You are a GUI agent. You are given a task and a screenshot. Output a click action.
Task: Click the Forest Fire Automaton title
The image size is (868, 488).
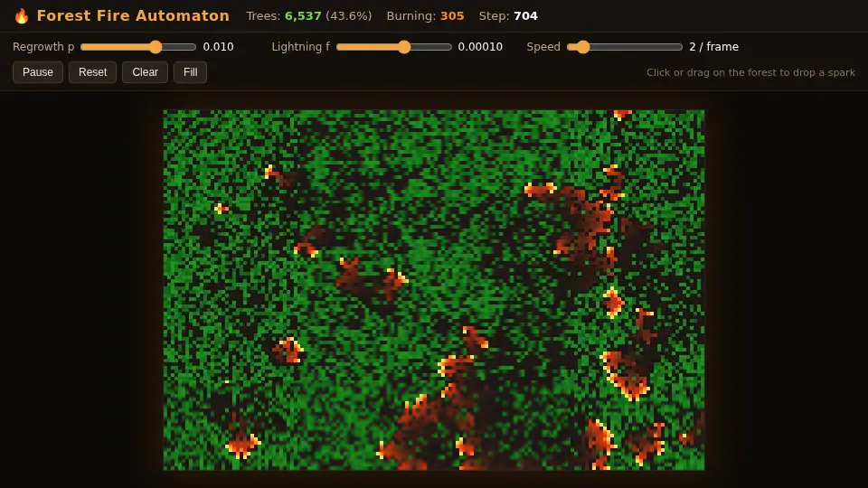point(133,15)
